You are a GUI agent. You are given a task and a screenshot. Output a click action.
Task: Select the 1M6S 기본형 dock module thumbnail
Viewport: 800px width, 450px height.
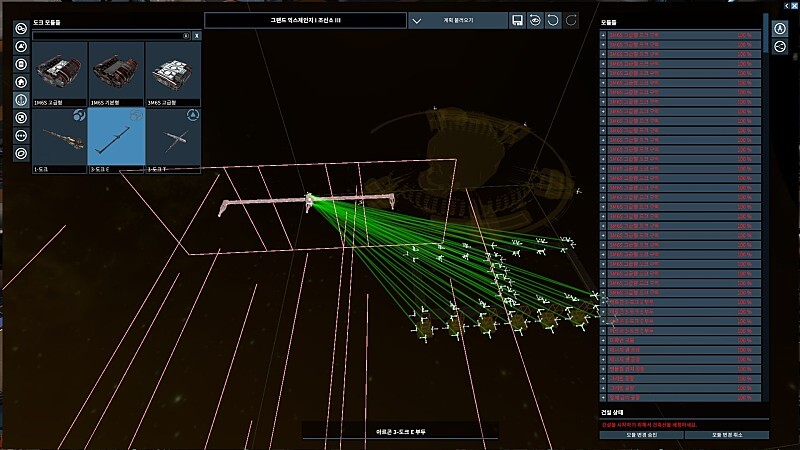pos(116,74)
